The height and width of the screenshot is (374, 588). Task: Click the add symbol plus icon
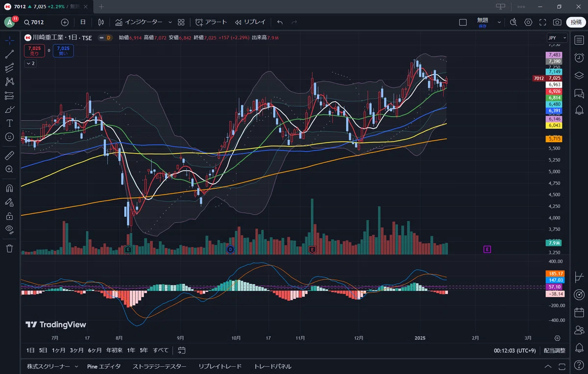click(65, 22)
